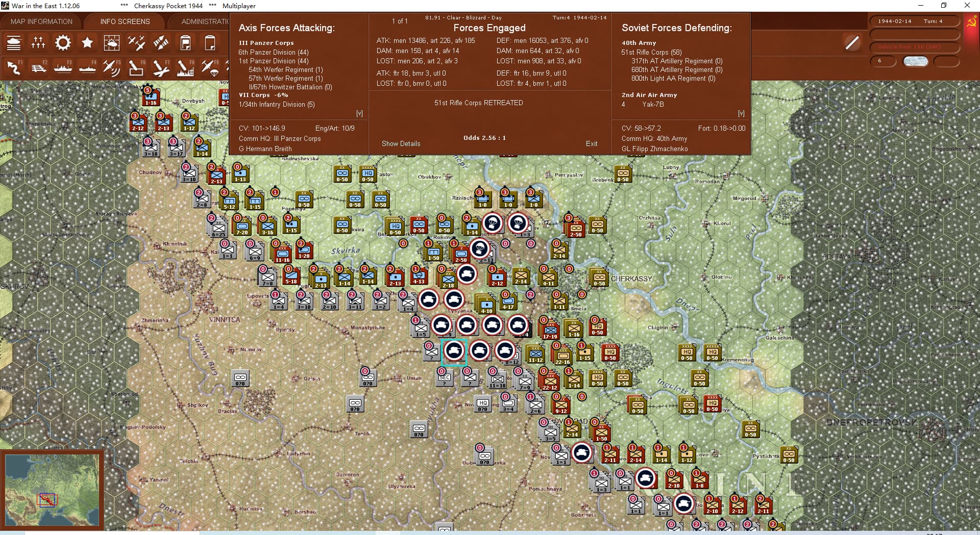Click the blank clipboard icon
Image resolution: width=980 pixels, height=535 pixels.
pyautogui.click(x=210, y=43)
